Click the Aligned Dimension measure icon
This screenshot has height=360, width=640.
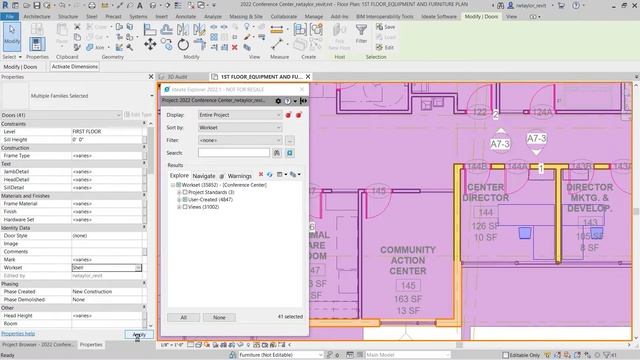[276, 29]
